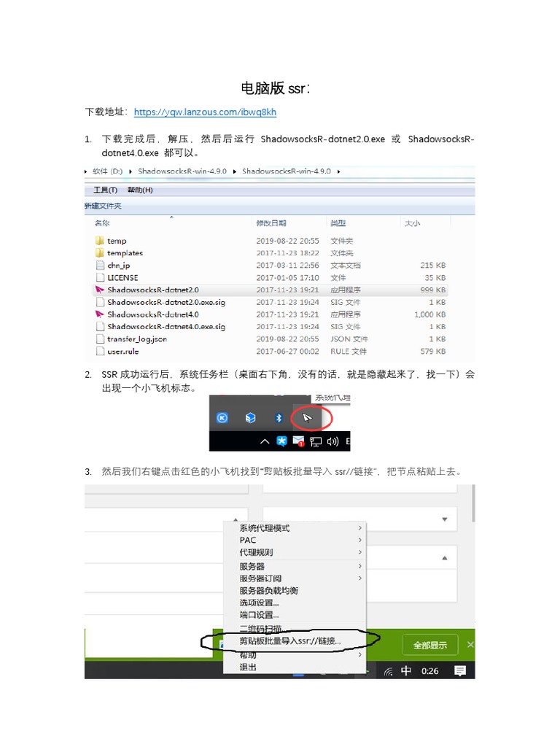
Task: Click the 1,000 KB size cell
Action: (429, 314)
